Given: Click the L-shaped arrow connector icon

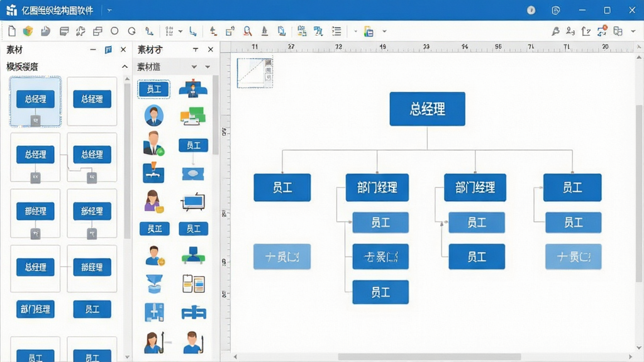Looking at the screenshot, I should (192, 31).
